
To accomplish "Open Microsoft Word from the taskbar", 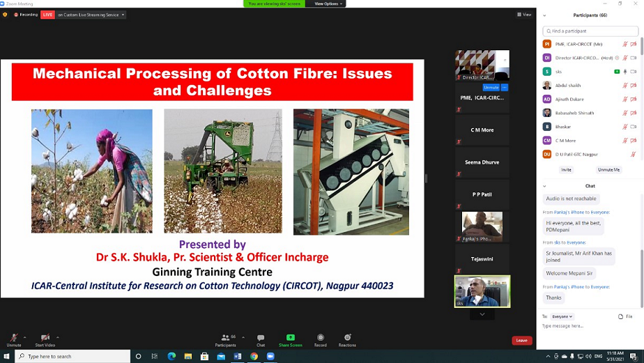I will click(238, 356).
